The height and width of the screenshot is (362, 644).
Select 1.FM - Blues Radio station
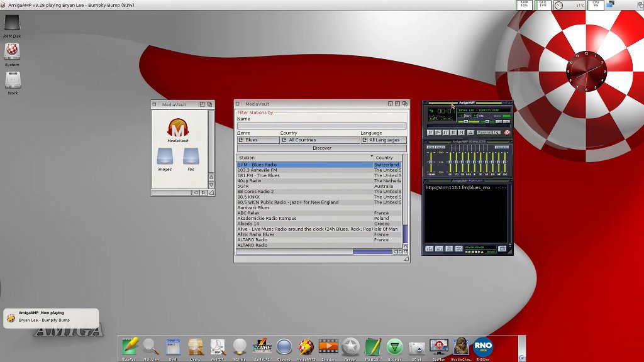click(x=319, y=165)
